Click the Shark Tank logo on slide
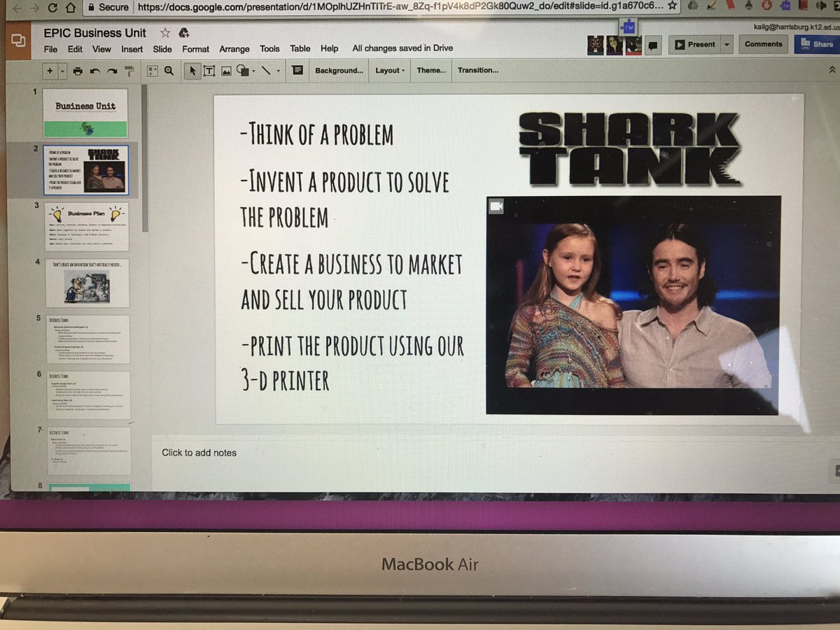 coord(629,150)
